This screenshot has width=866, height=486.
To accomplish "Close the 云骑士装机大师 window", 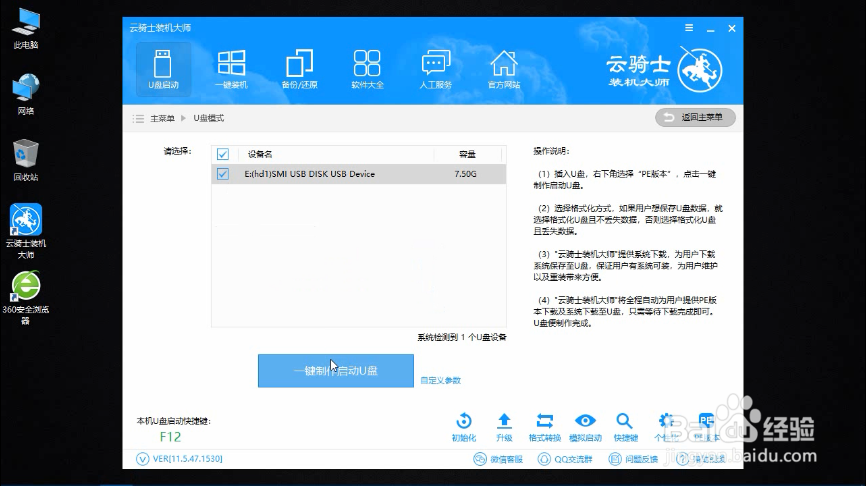I will tap(732, 28).
